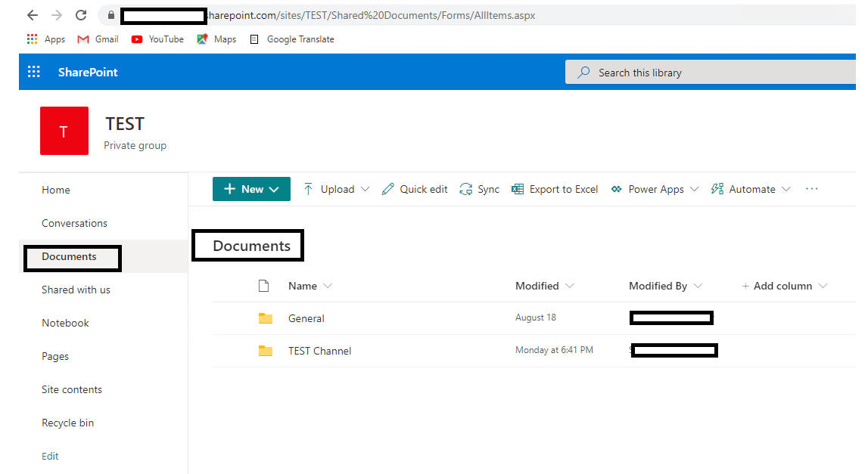Open the more commands ellipsis
The width and height of the screenshot is (868, 474).
(x=812, y=189)
